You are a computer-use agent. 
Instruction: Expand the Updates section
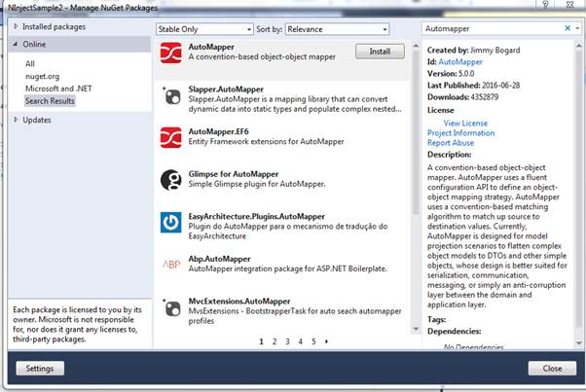(17, 120)
